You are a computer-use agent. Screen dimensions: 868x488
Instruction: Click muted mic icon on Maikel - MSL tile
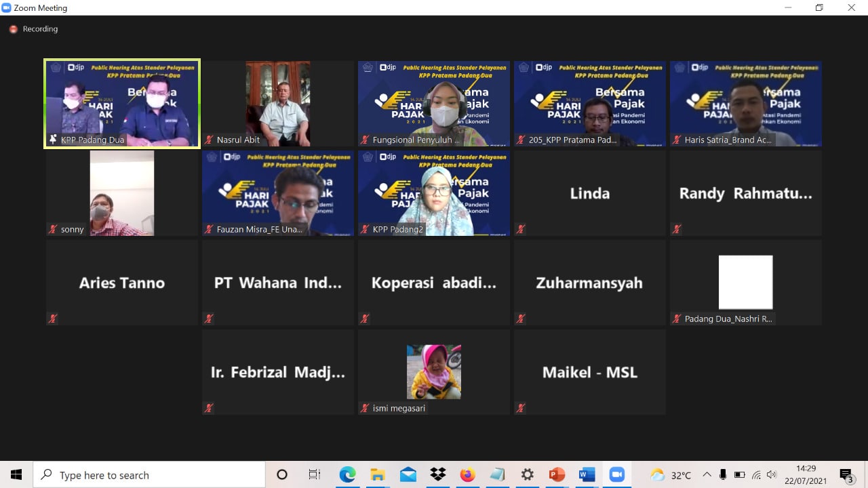(x=521, y=408)
